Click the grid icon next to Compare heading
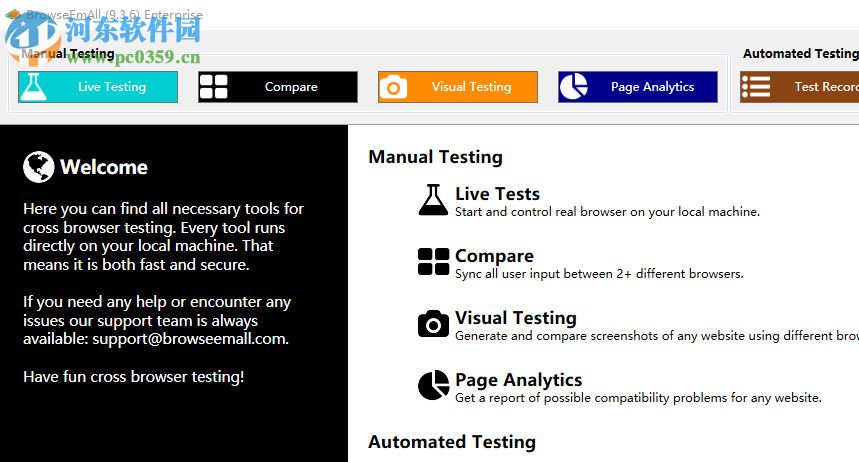Screen dimensions: 859x462 [433, 261]
